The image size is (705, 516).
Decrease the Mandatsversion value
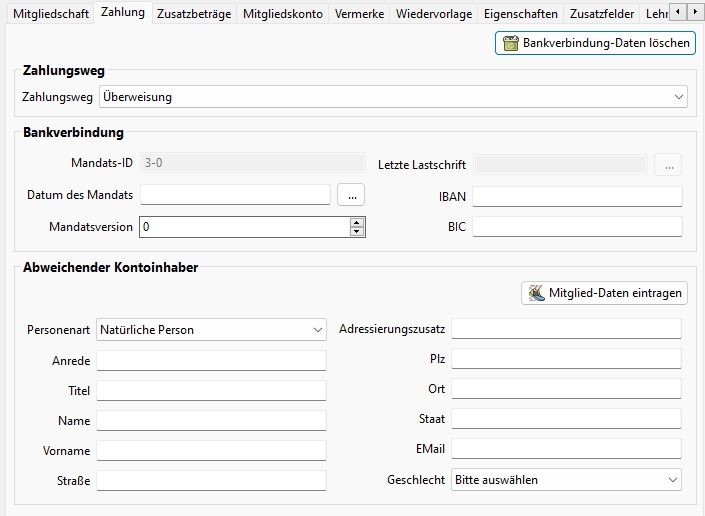point(357,232)
